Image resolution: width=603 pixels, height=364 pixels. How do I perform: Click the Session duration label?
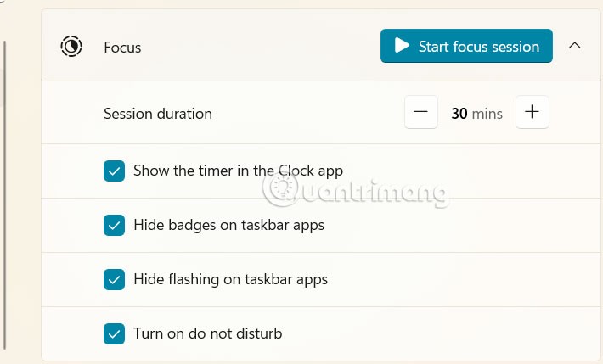(x=158, y=114)
